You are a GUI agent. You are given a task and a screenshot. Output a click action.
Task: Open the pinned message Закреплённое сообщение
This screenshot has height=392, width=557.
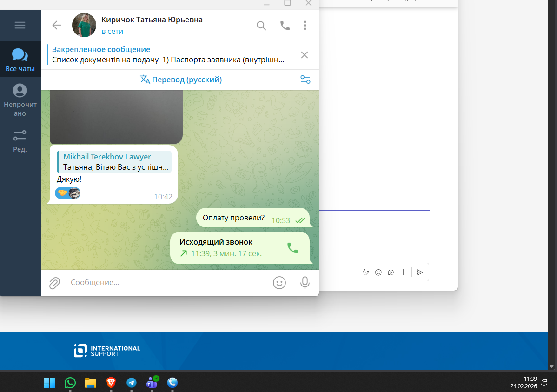[x=168, y=55]
